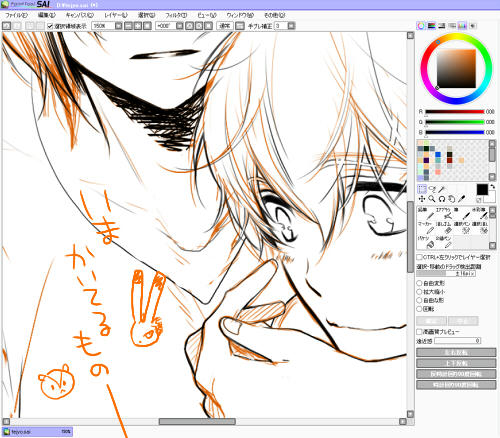The image size is (500, 438).
Task: Click the deselect icon in the toolbar
Action: click(30, 26)
